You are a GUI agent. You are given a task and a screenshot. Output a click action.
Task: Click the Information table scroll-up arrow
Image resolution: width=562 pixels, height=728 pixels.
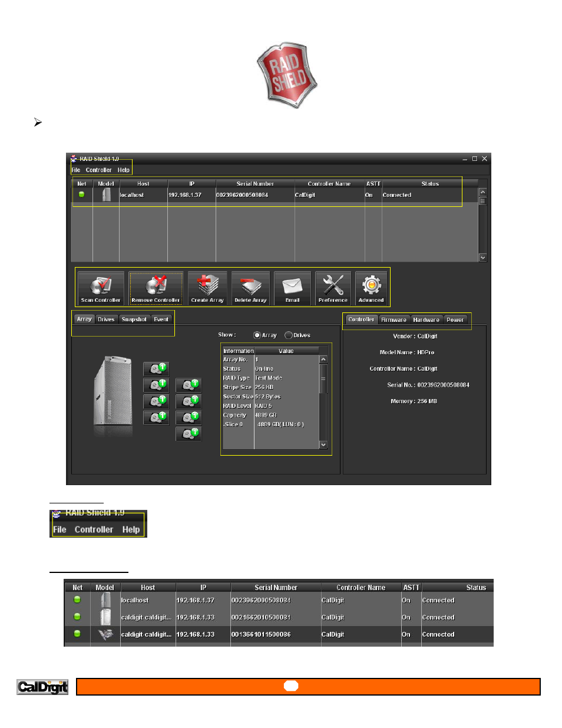[x=323, y=360]
